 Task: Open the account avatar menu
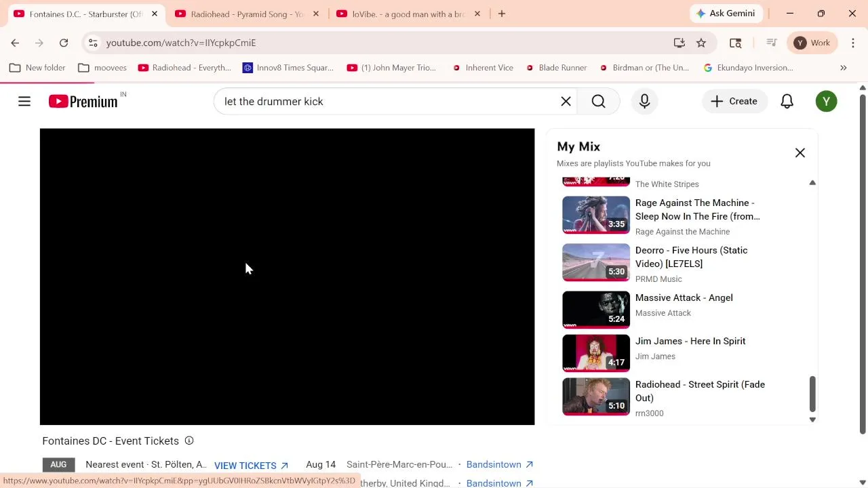pyautogui.click(x=826, y=102)
